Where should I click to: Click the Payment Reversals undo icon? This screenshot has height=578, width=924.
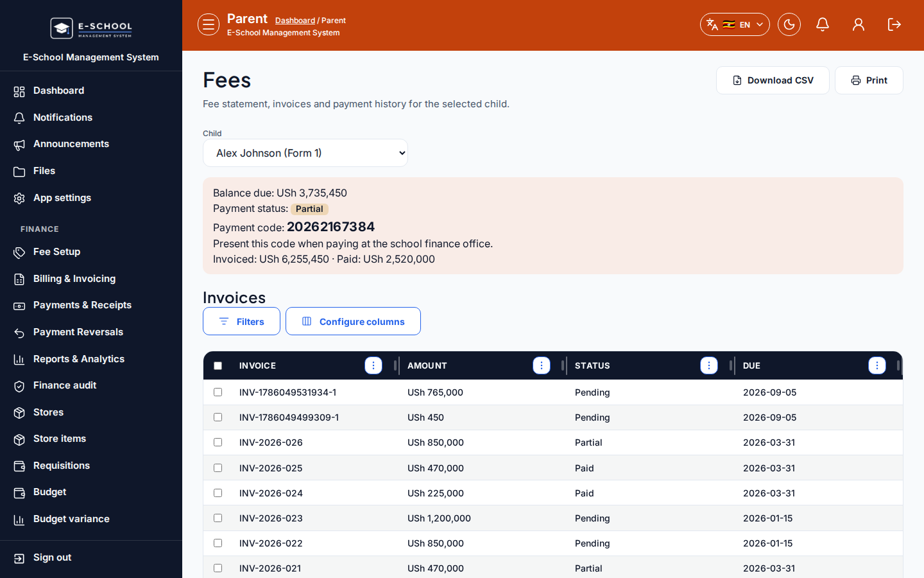tap(19, 333)
